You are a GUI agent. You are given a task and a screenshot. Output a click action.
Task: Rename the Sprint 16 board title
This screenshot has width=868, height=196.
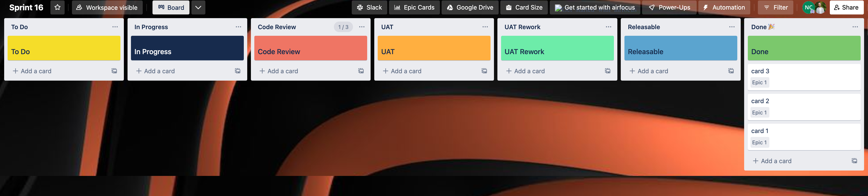26,7
